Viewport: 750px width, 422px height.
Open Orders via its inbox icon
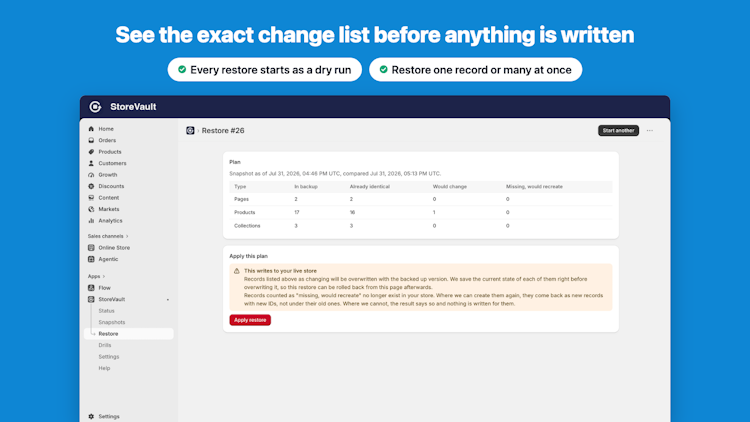[91, 140]
